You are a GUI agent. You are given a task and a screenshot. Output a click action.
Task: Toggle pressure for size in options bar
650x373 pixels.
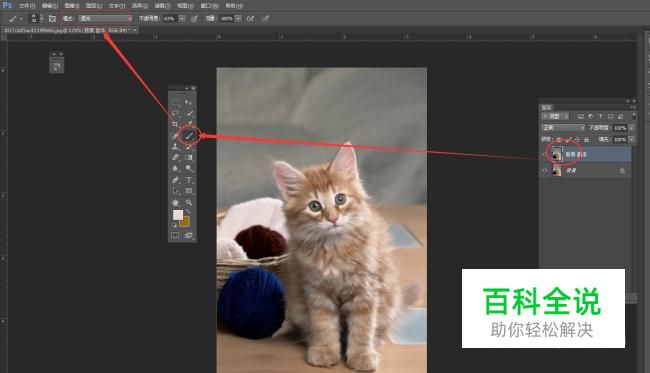[266, 19]
